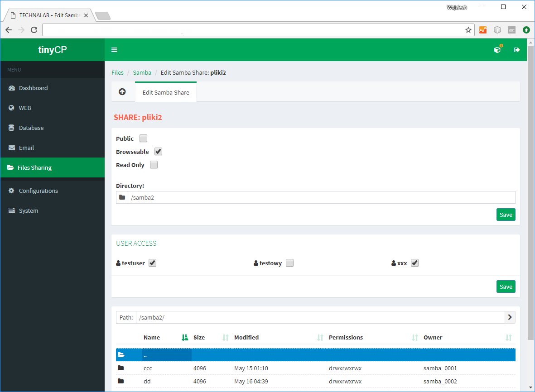Uncheck xxx user access checkbox

[415, 263]
